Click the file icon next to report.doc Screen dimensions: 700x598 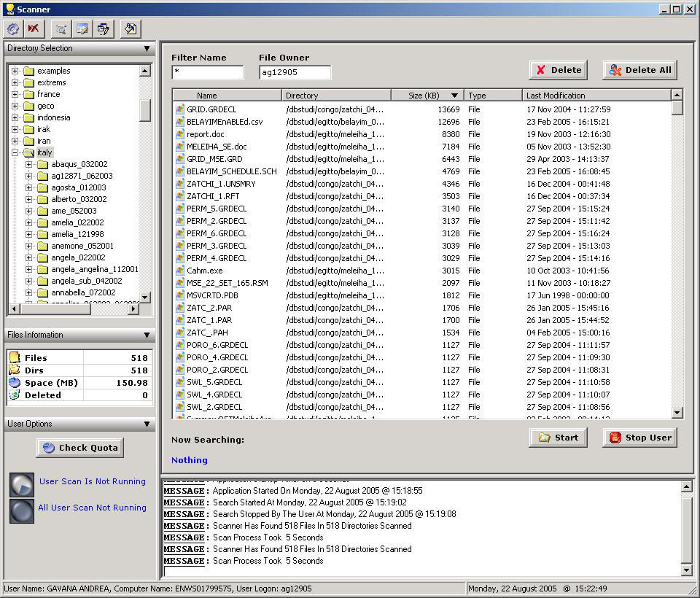[180, 134]
